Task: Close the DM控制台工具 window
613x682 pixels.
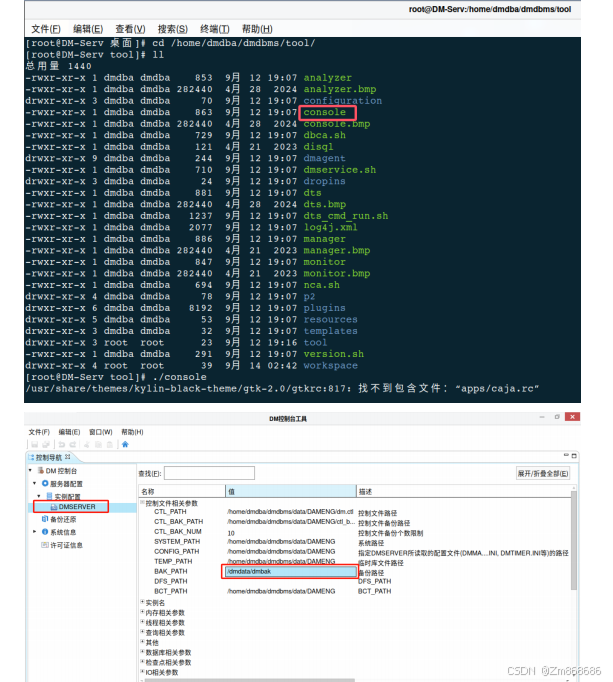Action: (x=572, y=417)
